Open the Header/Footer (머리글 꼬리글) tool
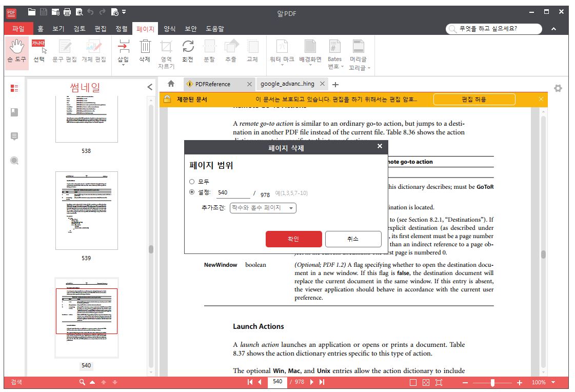575x392 pixels. tap(358, 54)
